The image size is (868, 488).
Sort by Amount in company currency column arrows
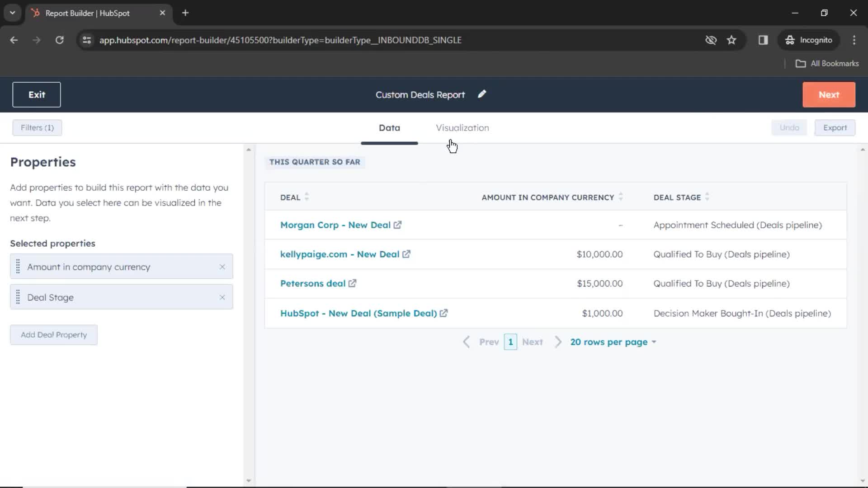point(621,197)
